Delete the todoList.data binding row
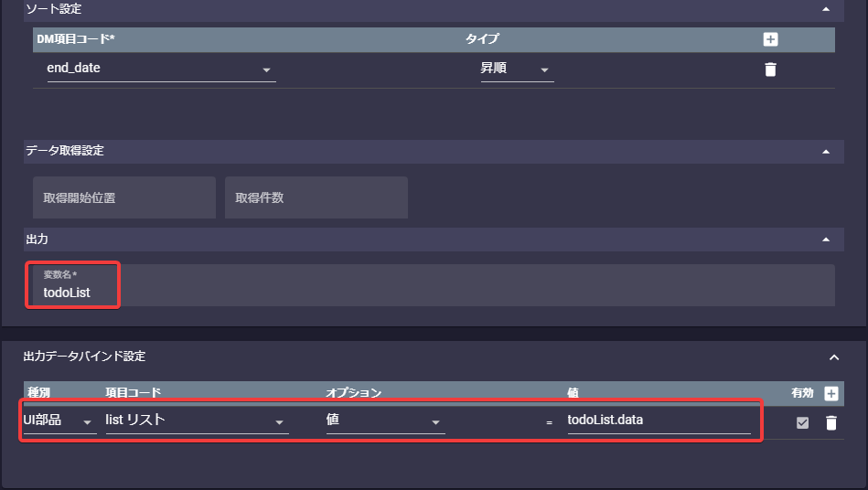 830,422
